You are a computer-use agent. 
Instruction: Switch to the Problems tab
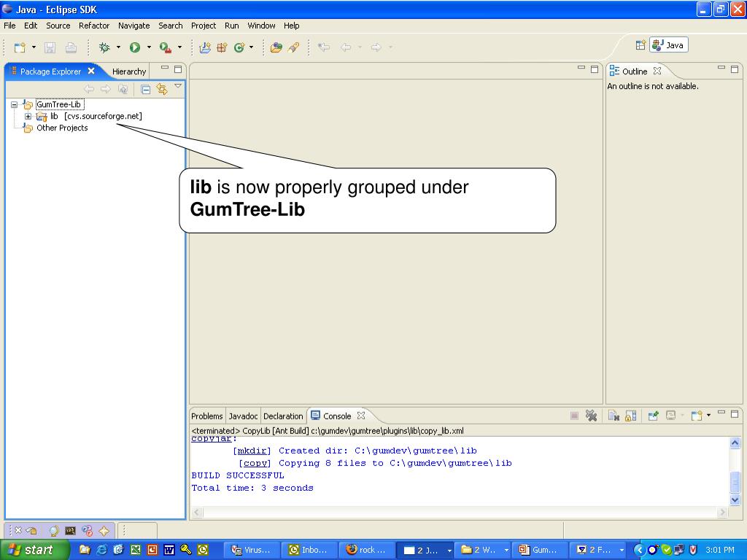point(206,416)
